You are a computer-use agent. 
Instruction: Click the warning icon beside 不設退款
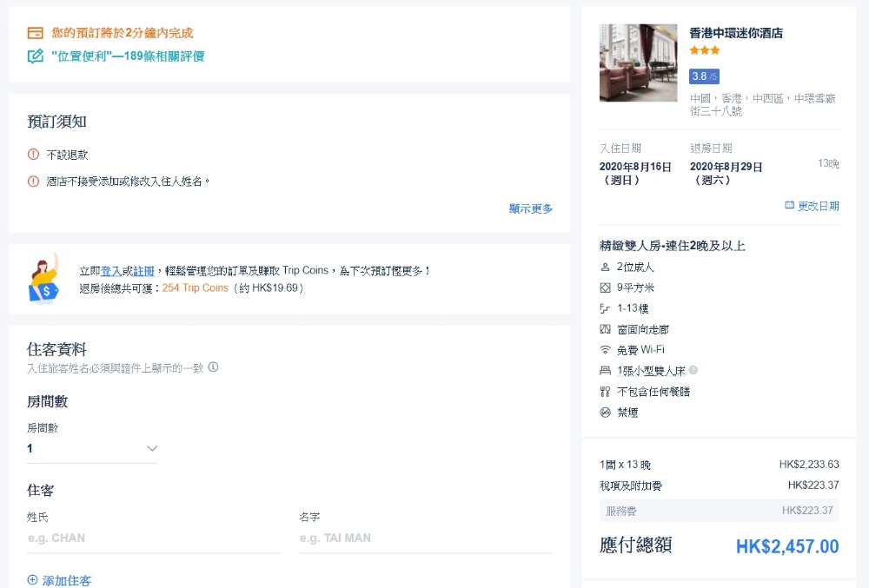(x=34, y=155)
